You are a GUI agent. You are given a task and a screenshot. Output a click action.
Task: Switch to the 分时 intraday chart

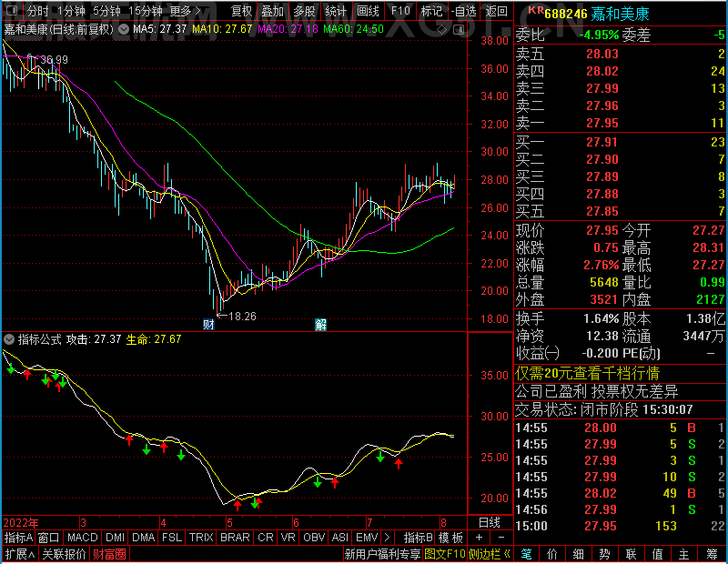[37, 10]
